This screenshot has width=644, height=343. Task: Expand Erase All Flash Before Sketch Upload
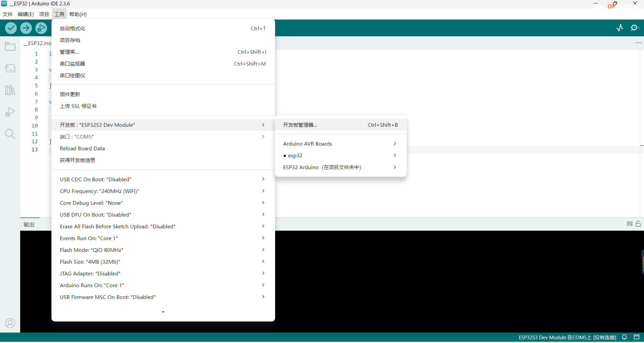[x=163, y=227]
